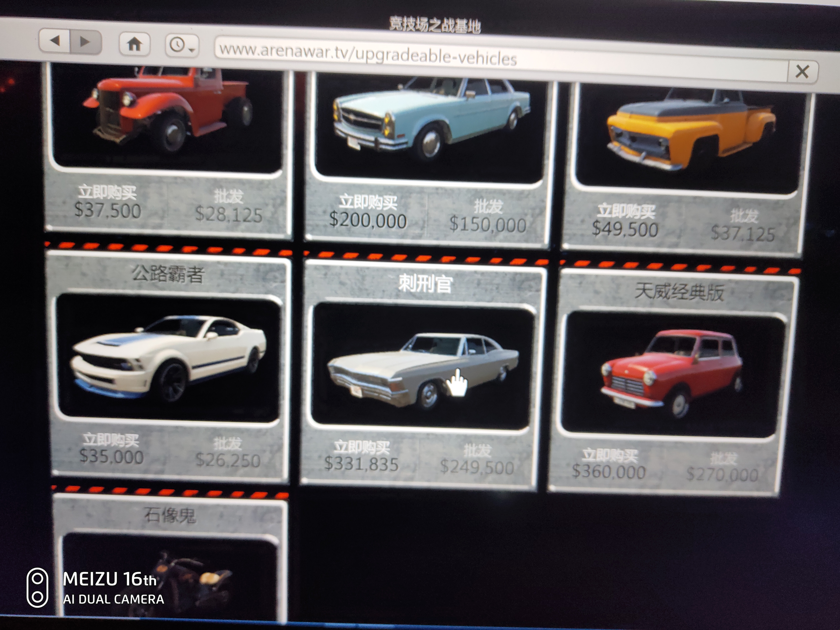
Task: Choose trade price $150,000
Action: coord(487,216)
